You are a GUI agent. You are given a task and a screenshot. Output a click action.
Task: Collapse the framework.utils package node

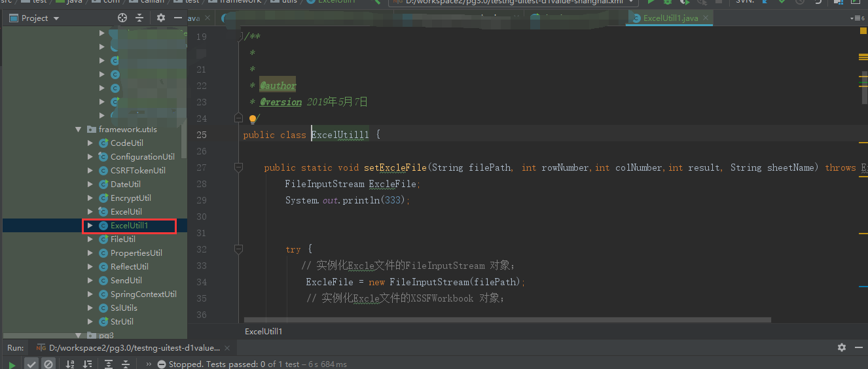[79, 130]
